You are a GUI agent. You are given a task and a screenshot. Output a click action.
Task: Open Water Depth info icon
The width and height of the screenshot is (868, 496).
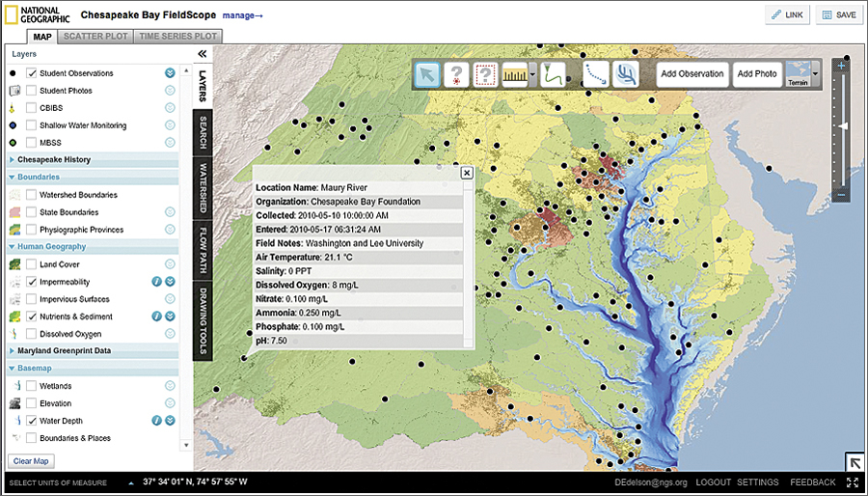coord(156,421)
